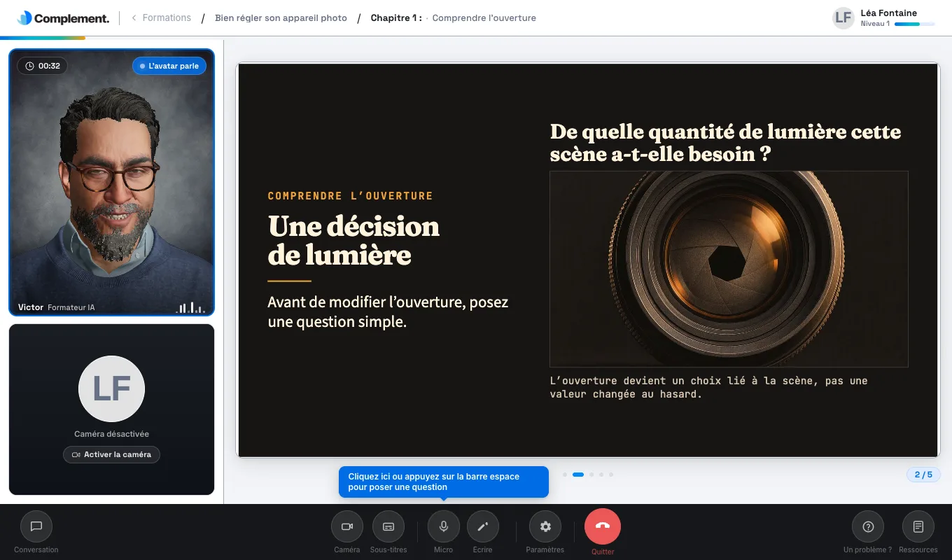Viewport: 952px width, 560px height.
Task: Click the COMPRENDRE L'OUVERTURE slide subtitle
Action: 351,196
